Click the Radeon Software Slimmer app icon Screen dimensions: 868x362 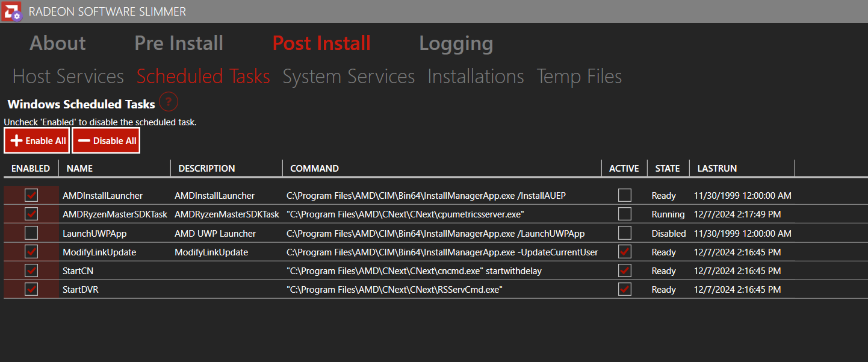click(x=11, y=11)
